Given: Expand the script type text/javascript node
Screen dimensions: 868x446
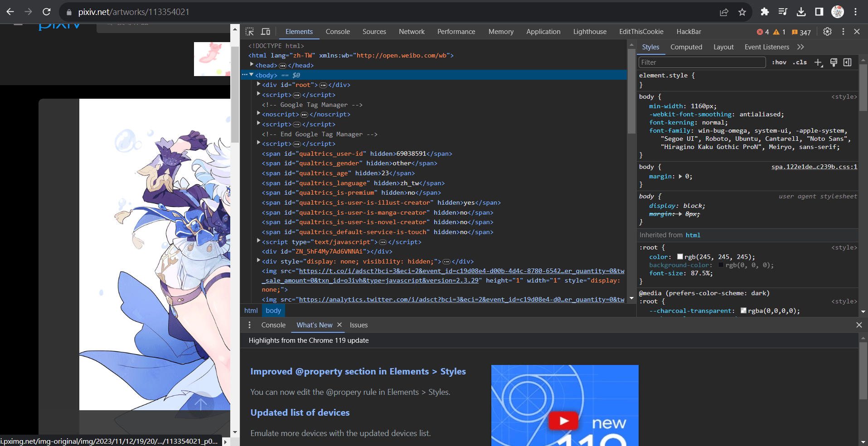Looking at the screenshot, I should (x=258, y=241).
